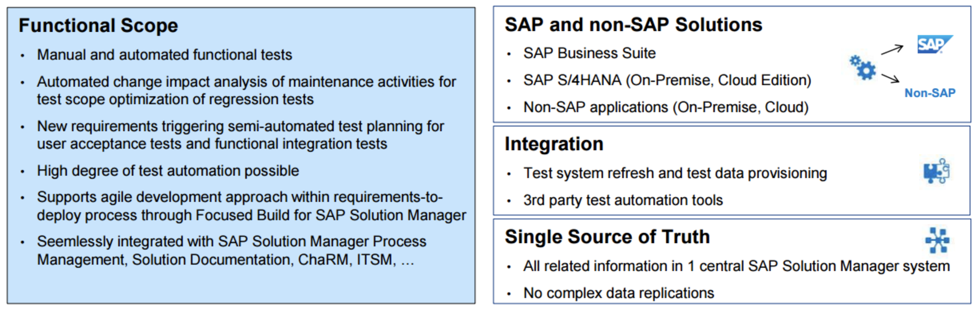
Task: Click the blue Non-SAP label
Action: [930, 93]
